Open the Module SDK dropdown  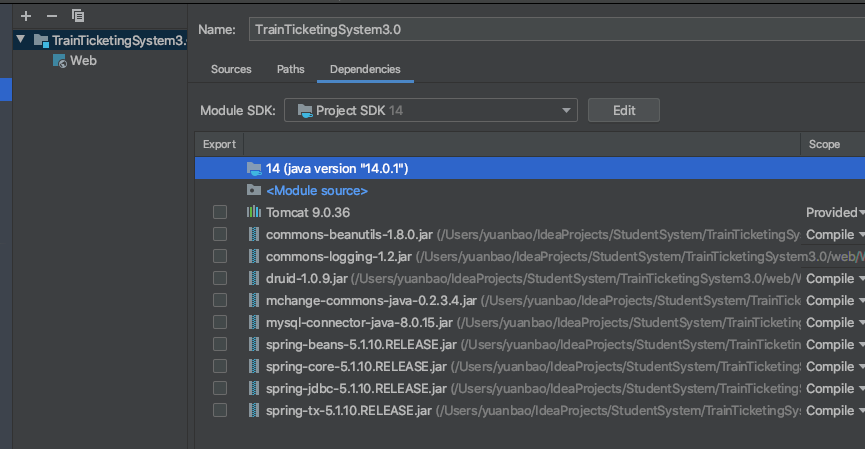tap(431, 110)
